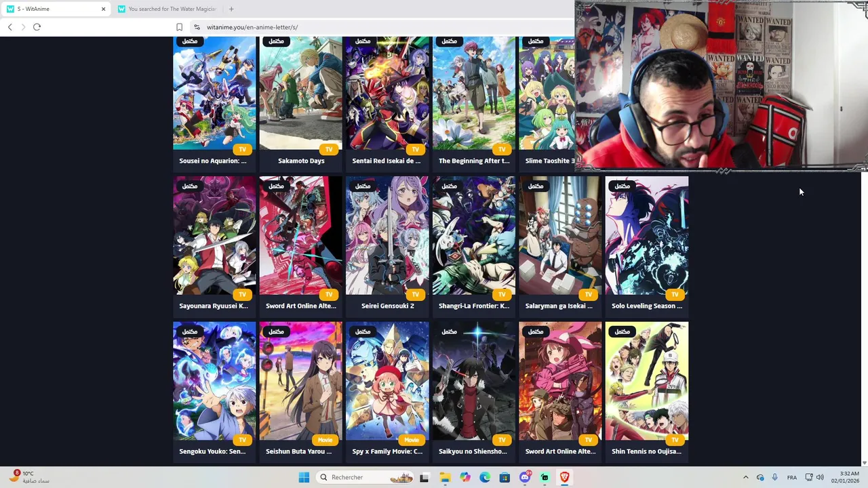
Task: Open Shin Tennis no Oujisa... title
Action: coord(647,451)
